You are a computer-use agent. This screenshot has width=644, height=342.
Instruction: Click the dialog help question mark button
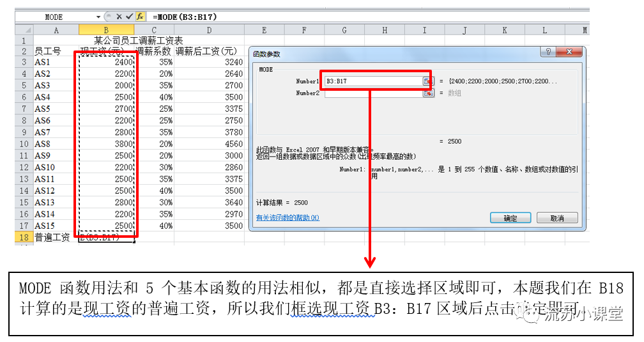(x=548, y=52)
